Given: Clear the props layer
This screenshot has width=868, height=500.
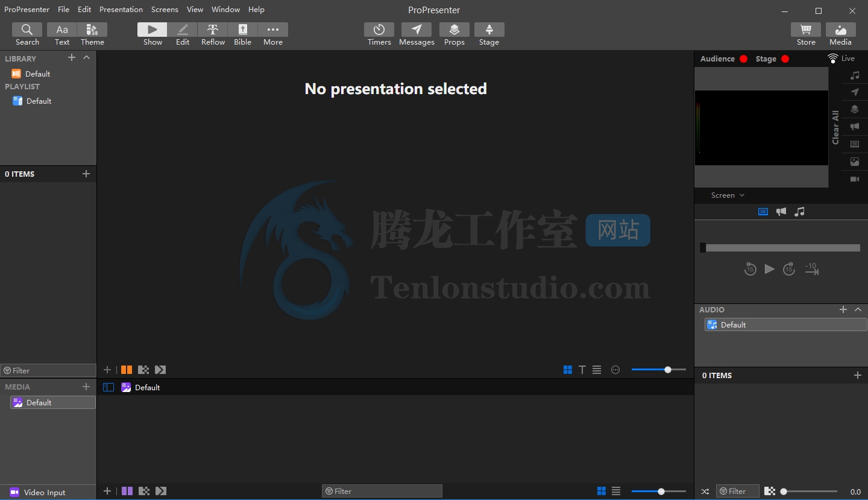Looking at the screenshot, I should click(x=855, y=109).
